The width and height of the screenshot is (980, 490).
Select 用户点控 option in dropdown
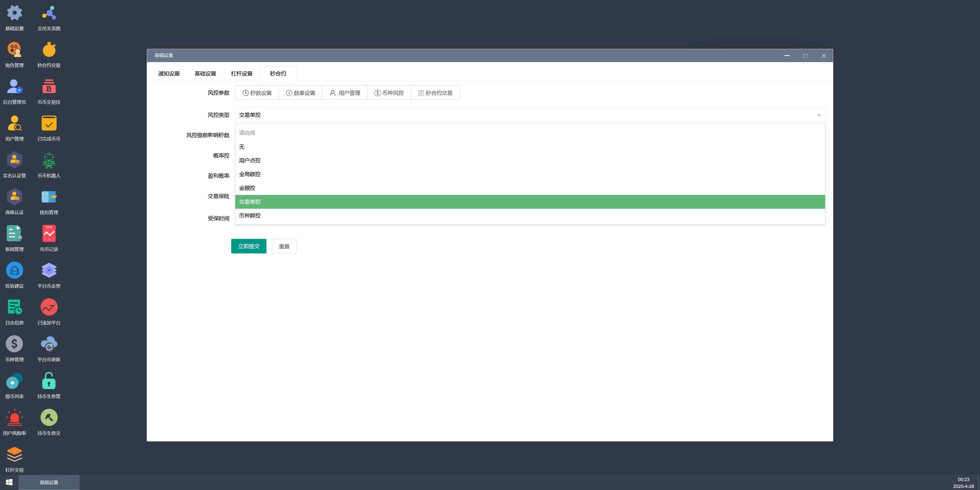[x=250, y=161]
